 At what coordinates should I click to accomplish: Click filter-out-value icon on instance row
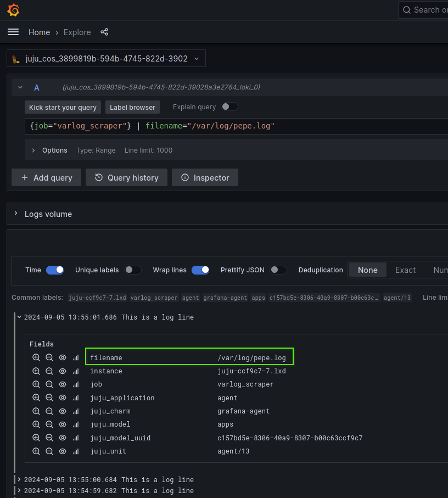pos(49,371)
